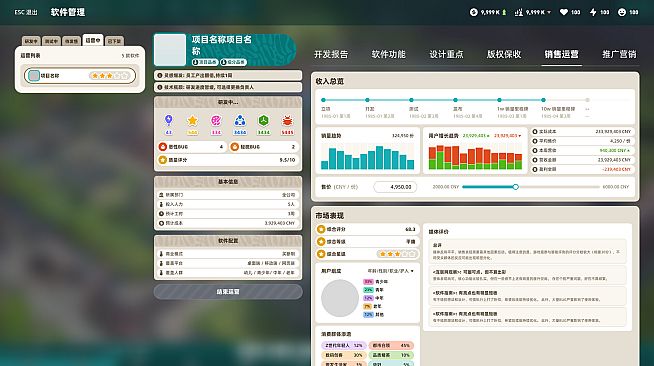This screenshot has height=366, width=654.
Task: Click the heart icon showing 100
Action: [x=563, y=12]
